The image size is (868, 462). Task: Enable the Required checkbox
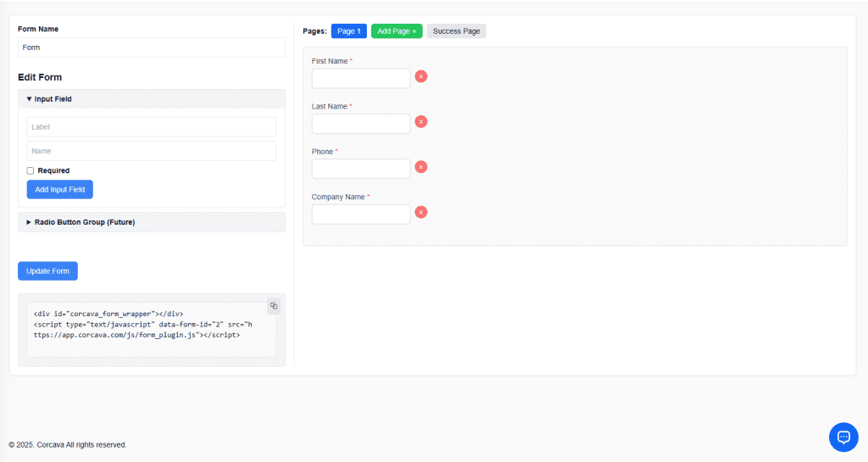[31, 170]
